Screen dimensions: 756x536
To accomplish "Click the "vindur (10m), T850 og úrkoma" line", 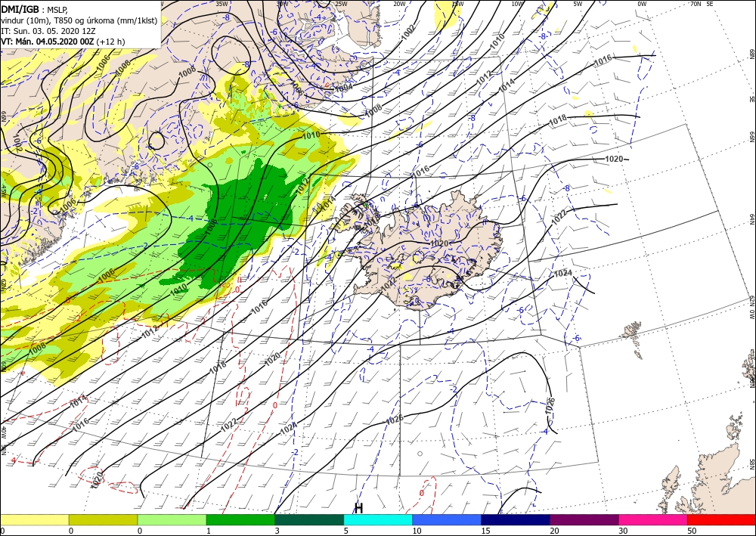I will point(79,20).
